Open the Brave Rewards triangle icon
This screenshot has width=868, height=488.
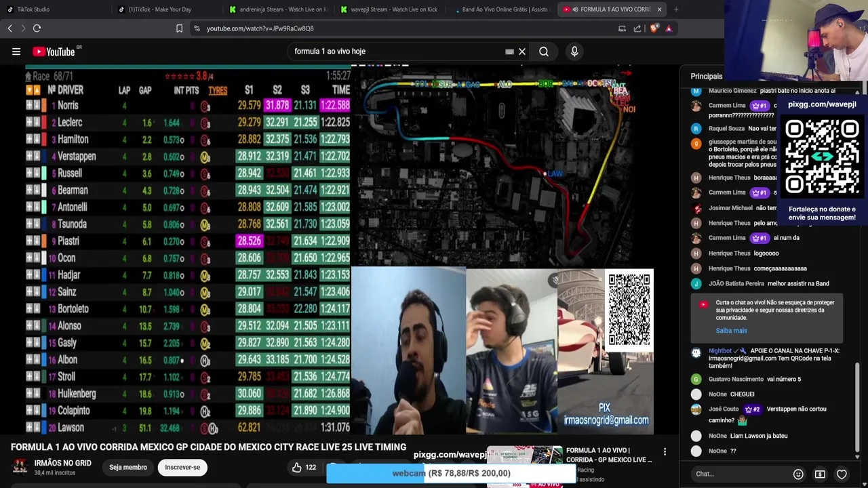669,28
